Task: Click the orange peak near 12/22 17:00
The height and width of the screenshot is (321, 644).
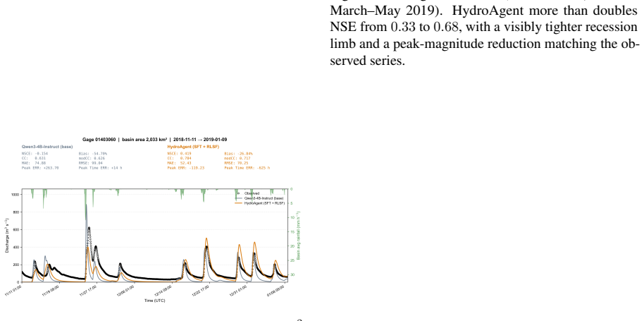Action: pyautogui.click(x=206, y=238)
